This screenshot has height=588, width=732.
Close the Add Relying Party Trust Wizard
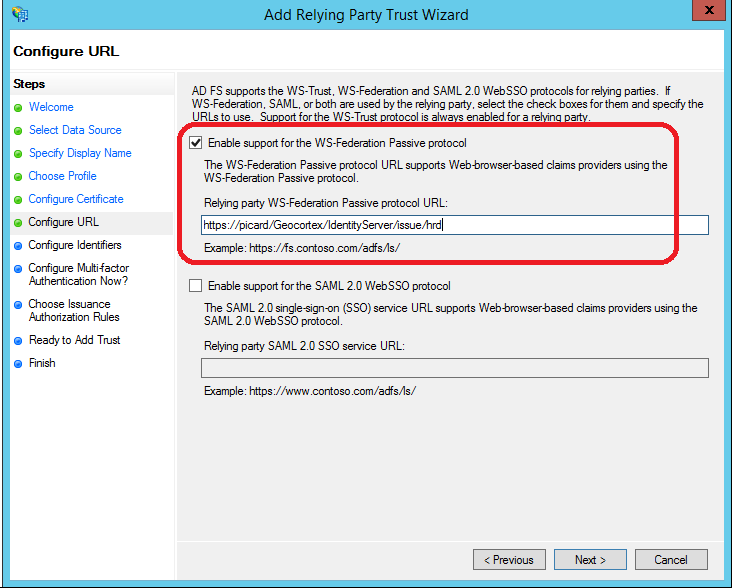[x=709, y=10]
